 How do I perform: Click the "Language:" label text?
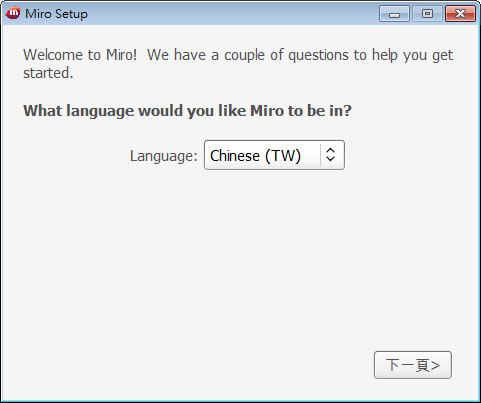164,156
